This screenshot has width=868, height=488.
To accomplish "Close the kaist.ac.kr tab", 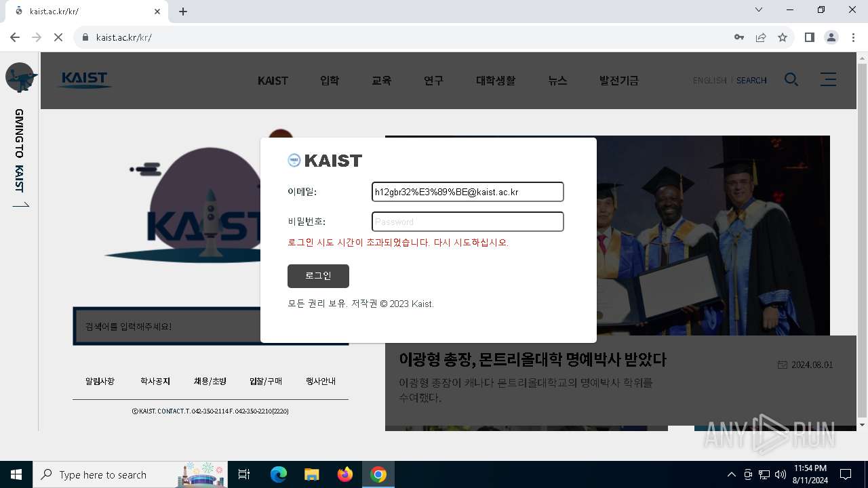I will [157, 12].
